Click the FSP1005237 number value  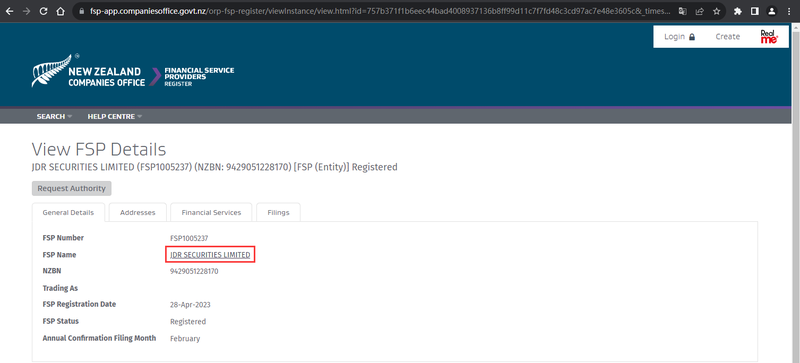(189, 238)
